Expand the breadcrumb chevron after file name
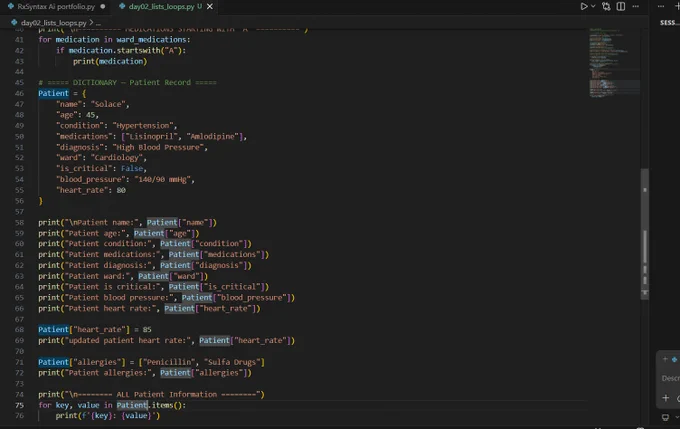680x429 pixels. (91, 23)
